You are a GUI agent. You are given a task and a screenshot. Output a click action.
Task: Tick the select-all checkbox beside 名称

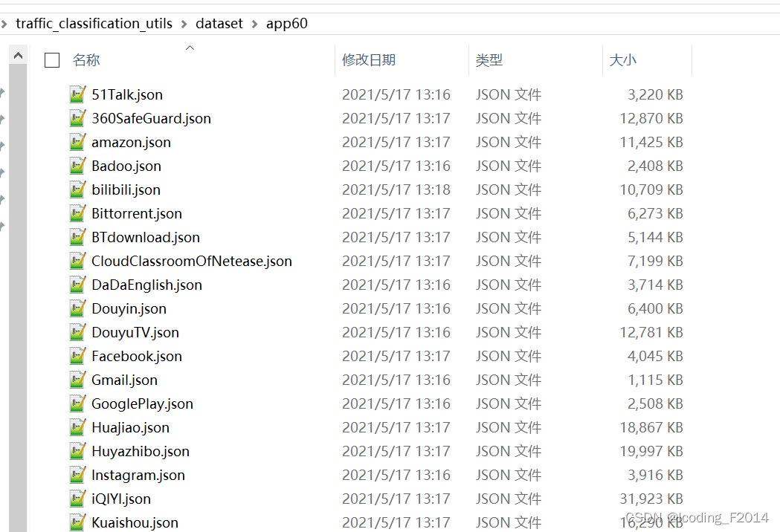(52, 60)
